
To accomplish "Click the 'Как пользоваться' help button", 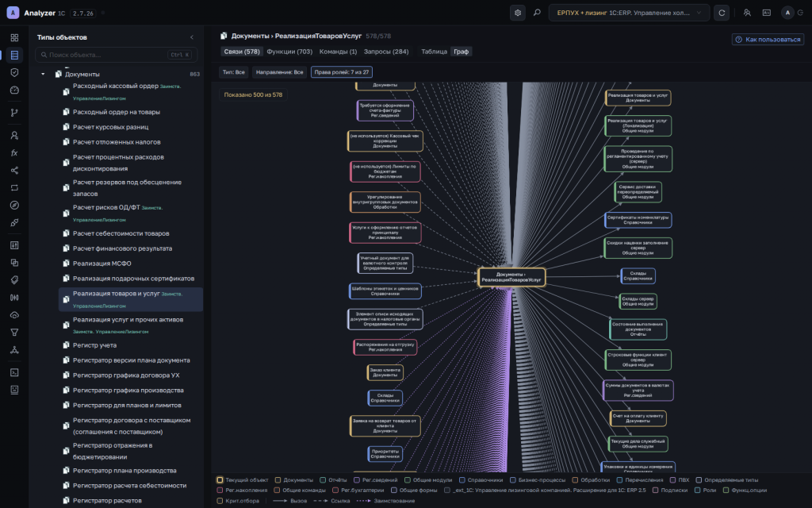I will 768,40.
